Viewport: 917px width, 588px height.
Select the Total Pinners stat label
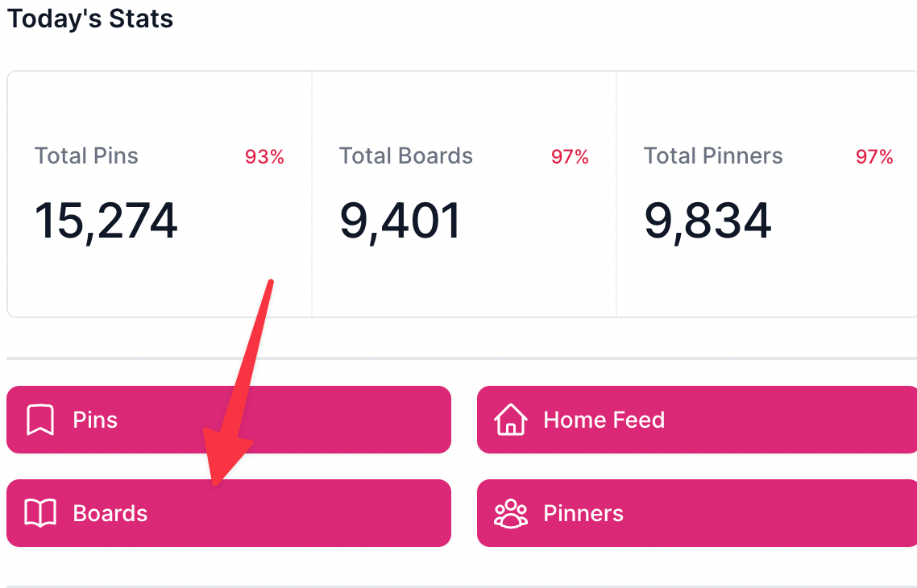tap(713, 156)
